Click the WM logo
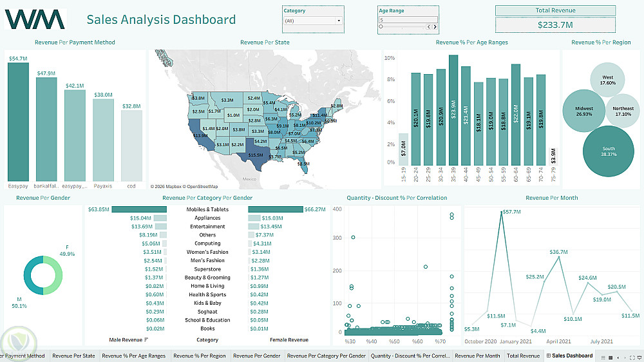The width and height of the screenshot is (644, 362). 35,19
